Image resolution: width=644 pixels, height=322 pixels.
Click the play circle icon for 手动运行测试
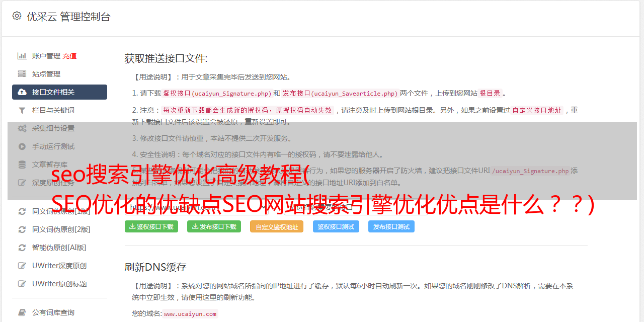pos(22,146)
